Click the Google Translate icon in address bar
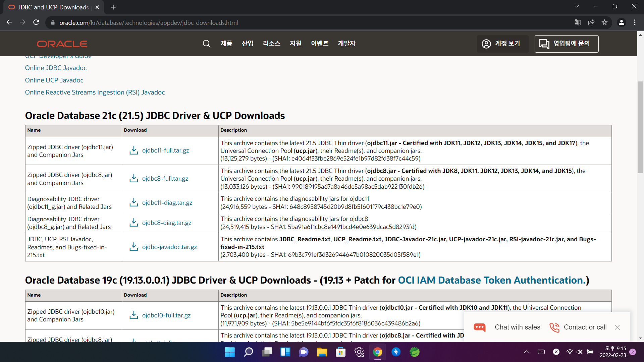 click(x=578, y=22)
